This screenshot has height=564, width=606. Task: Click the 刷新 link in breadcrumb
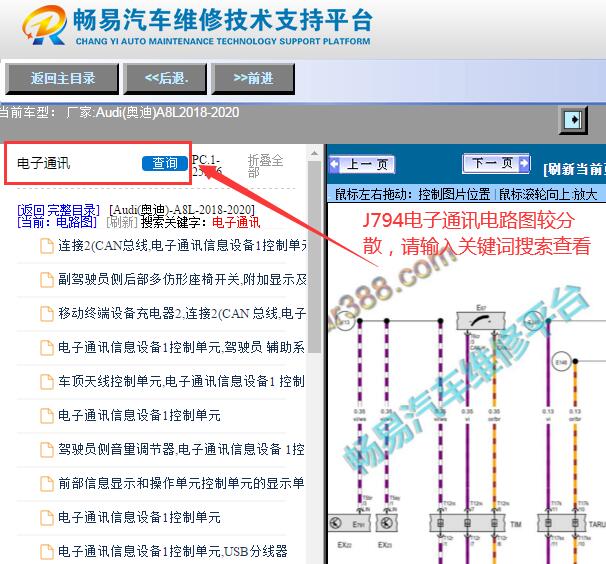pos(122,222)
